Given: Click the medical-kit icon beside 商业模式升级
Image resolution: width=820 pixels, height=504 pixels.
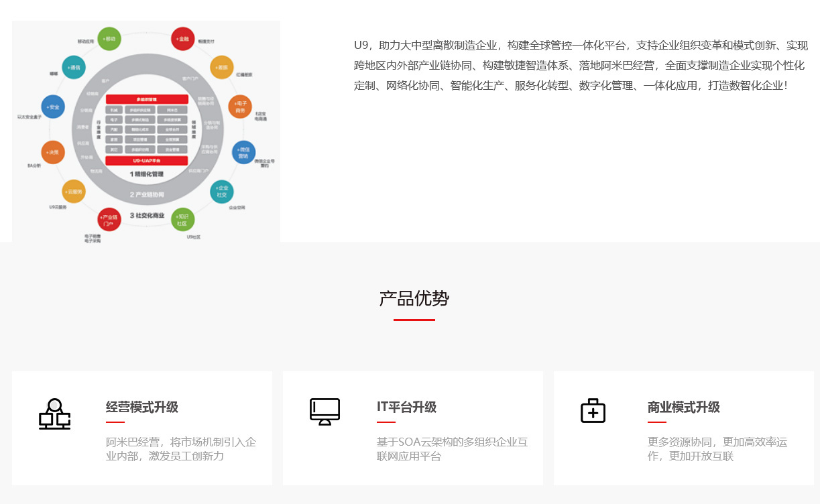Looking at the screenshot, I should (x=593, y=411).
